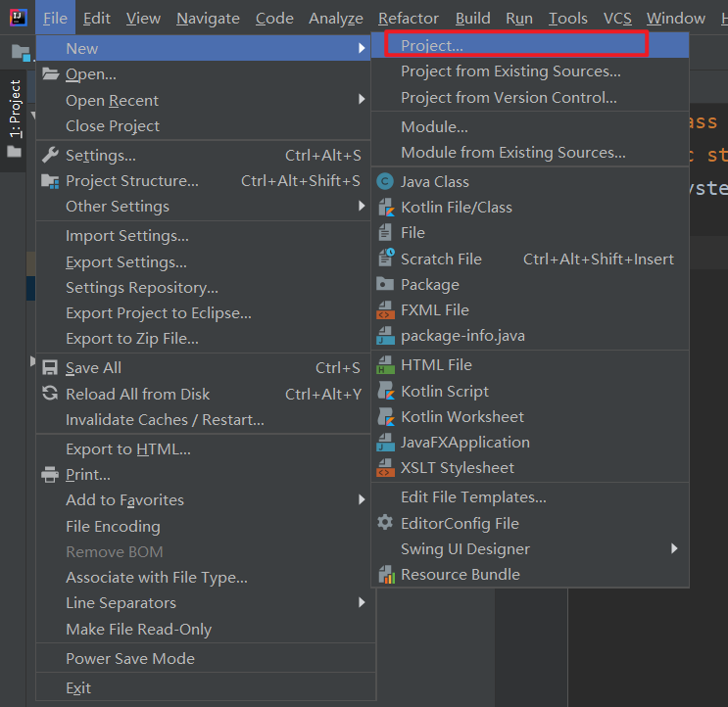This screenshot has width=728, height=707.
Task: Expand the Open Recent submenu
Action: (x=362, y=99)
